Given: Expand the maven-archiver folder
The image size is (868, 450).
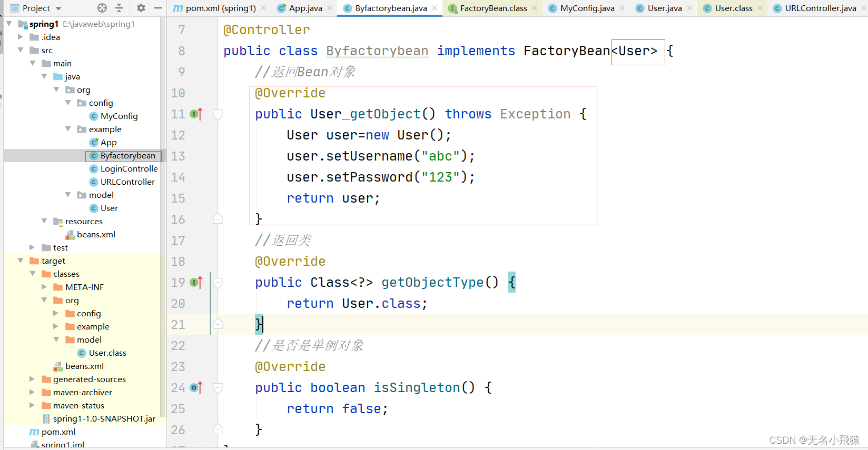Looking at the screenshot, I should pyautogui.click(x=33, y=392).
